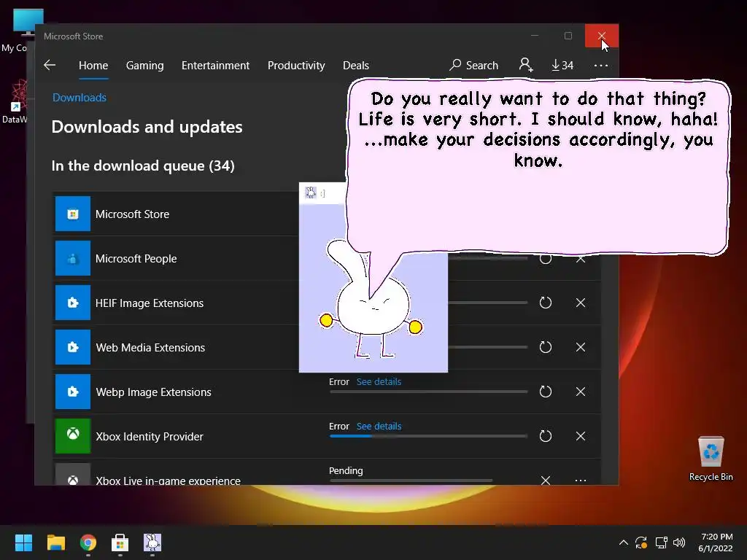Click the HEIF Image Extensions icon
Viewport: 747px width, 560px height.
pyautogui.click(x=73, y=303)
